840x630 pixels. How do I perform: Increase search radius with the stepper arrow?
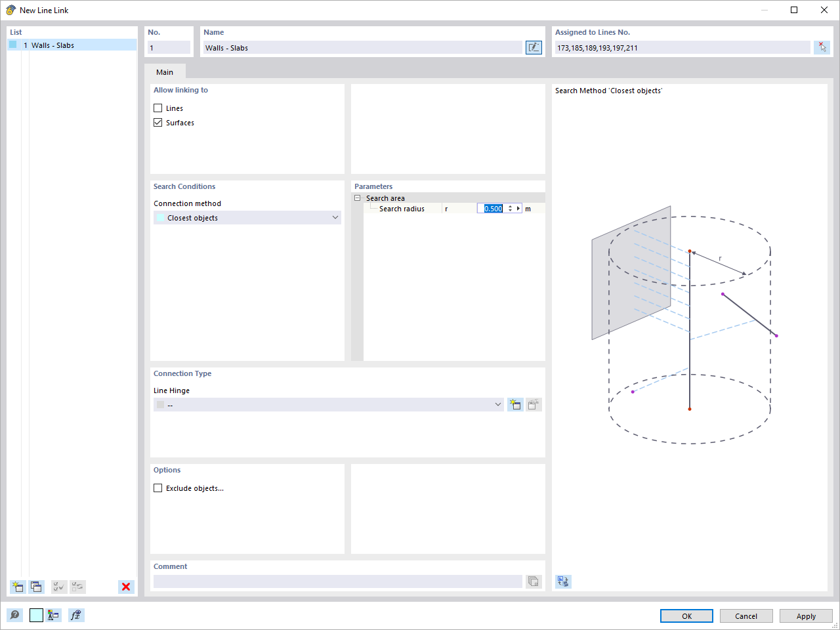pos(510,205)
